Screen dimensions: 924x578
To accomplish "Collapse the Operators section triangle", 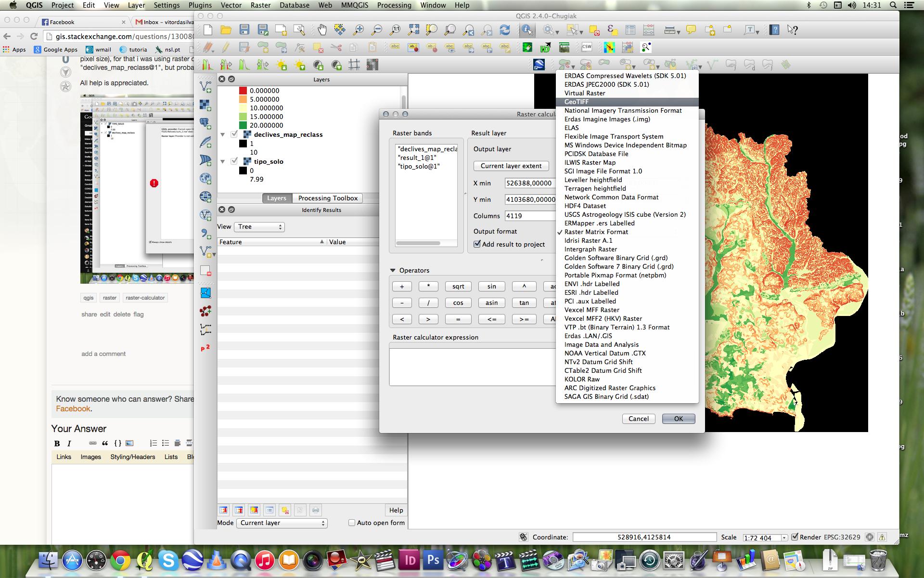I will (x=393, y=271).
